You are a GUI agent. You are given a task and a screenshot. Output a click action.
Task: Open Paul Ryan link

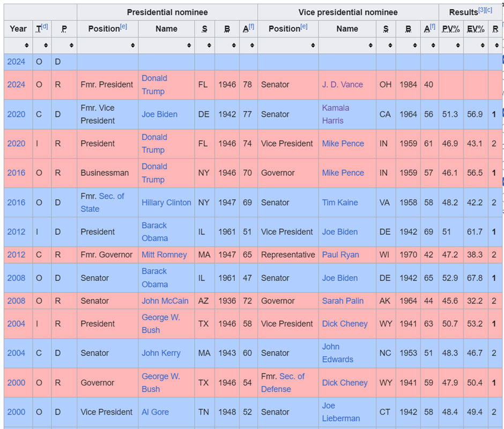340,255
